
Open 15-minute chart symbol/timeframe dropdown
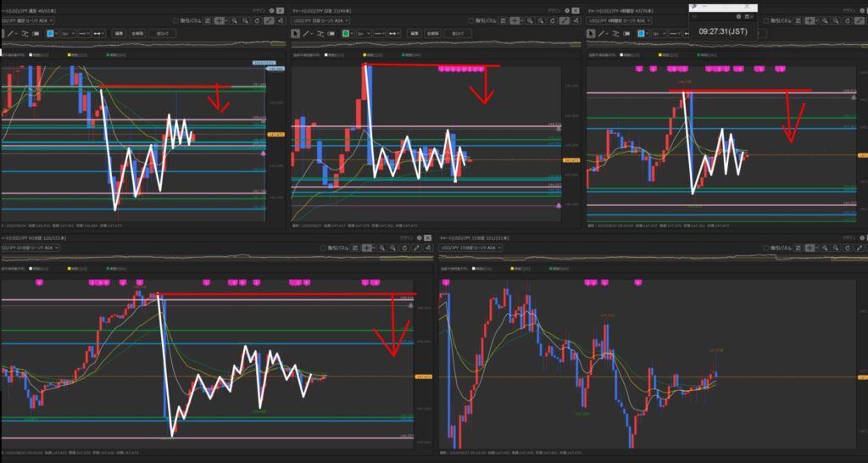click(x=470, y=248)
